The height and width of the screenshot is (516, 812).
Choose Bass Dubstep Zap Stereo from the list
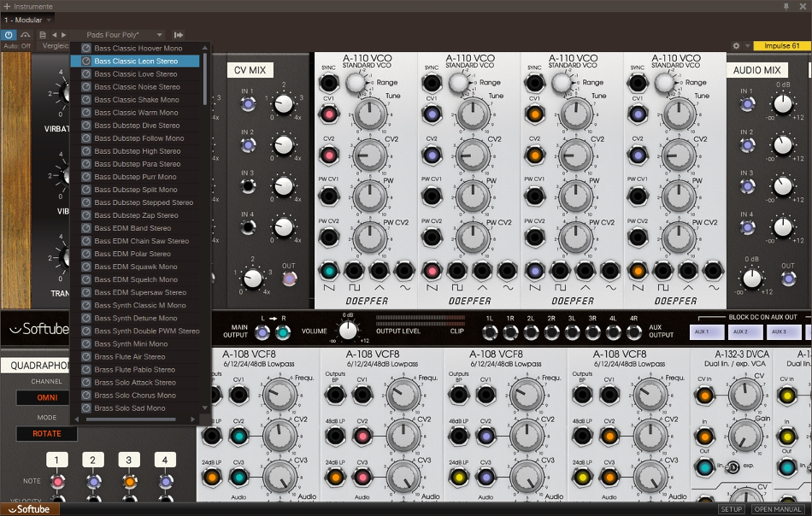(135, 215)
